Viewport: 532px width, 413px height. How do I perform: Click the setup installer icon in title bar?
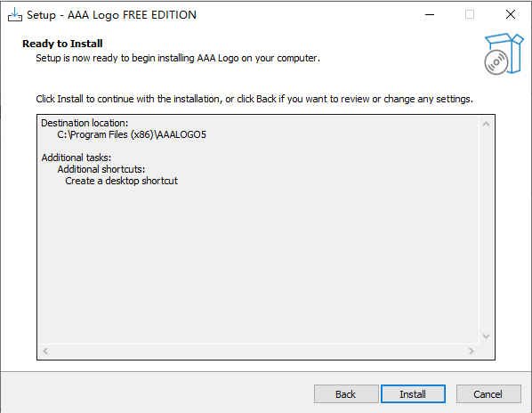[15, 14]
